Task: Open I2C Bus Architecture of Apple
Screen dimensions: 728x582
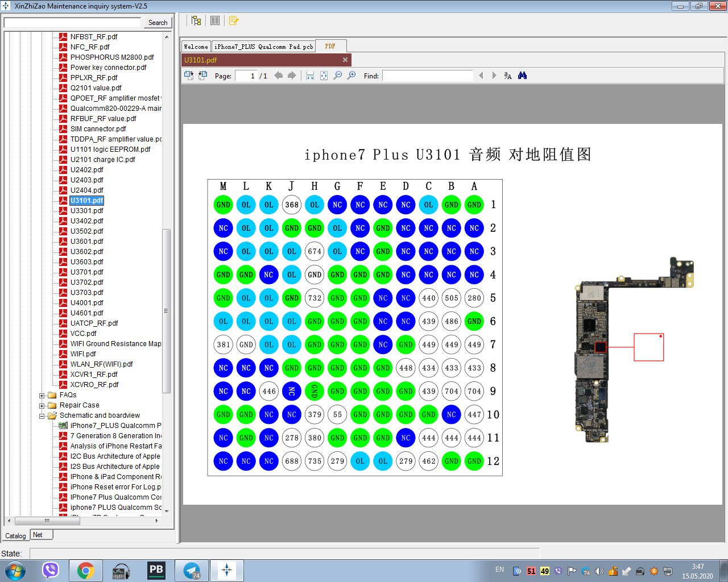Action: [115, 456]
